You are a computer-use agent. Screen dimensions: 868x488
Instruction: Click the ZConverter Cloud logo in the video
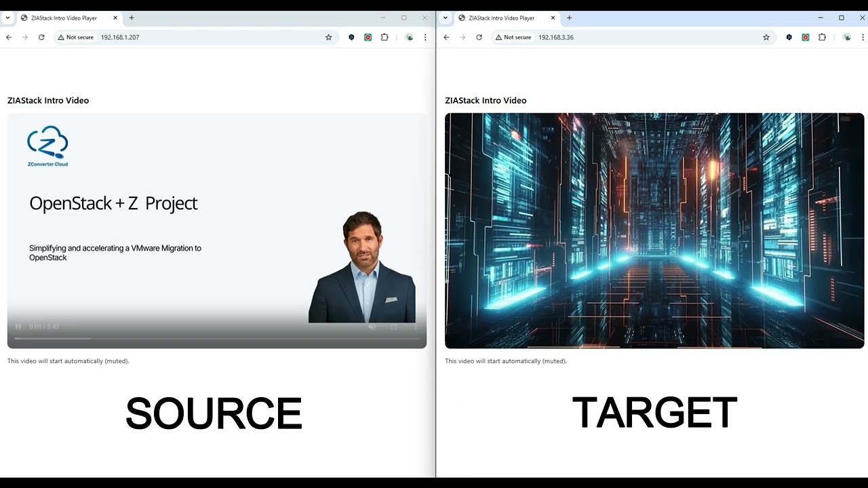pyautogui.click(x=47, y=146)
